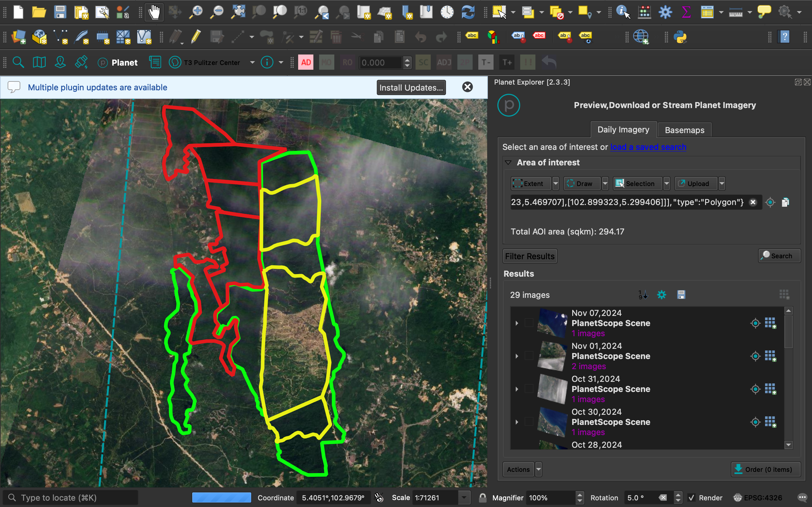Screen dimensions: 812x507
Task: Toggle editing mode with the pencil icon
Action: (196, 37)
